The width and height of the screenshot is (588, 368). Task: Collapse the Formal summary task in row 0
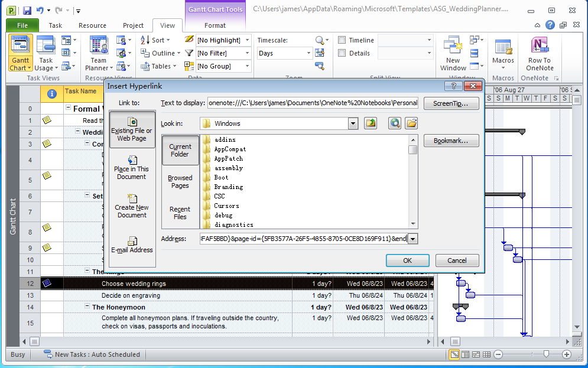tap(68, 108)
